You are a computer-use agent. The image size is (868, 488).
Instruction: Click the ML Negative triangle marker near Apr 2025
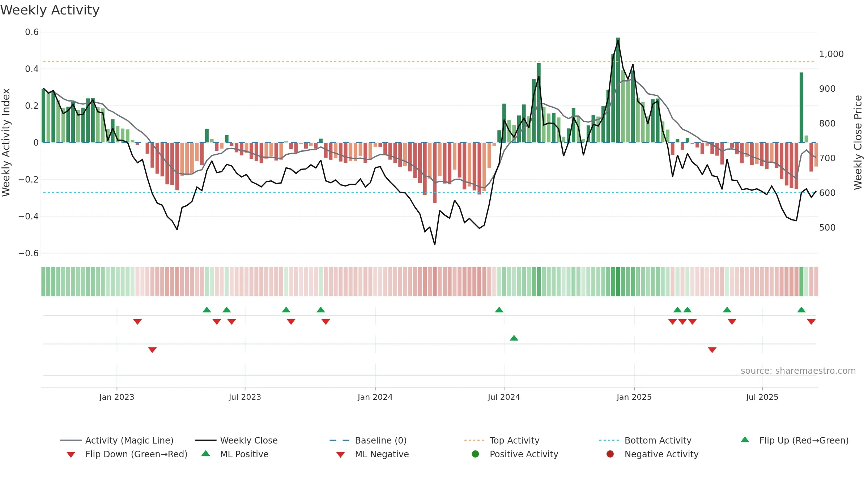click(712, 350)
